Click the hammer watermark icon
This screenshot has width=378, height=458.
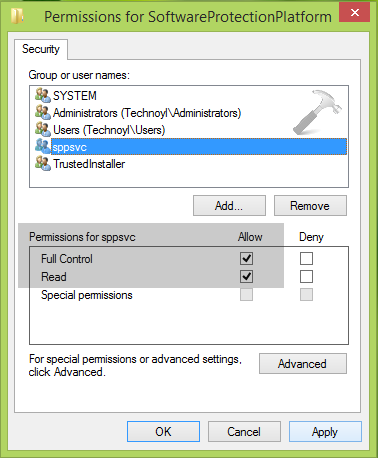(317, 112)
